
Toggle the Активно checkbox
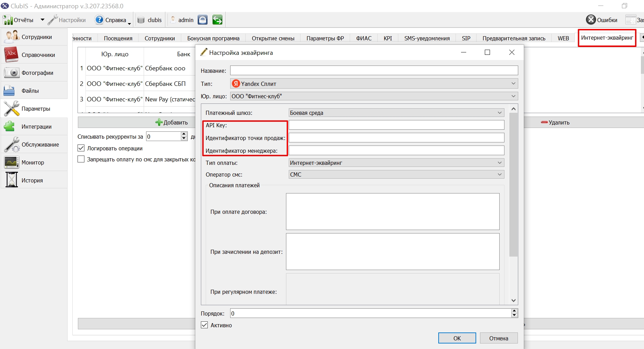204,325
